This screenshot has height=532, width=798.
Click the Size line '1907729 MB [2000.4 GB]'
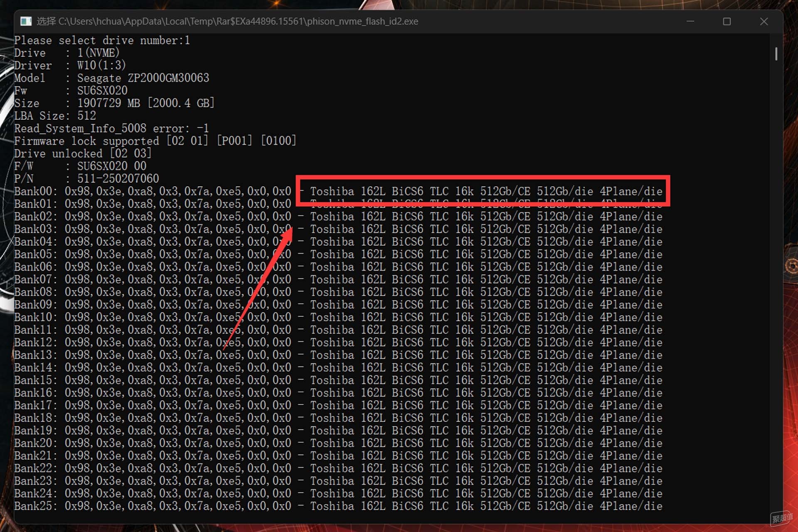tap(114, 103)
